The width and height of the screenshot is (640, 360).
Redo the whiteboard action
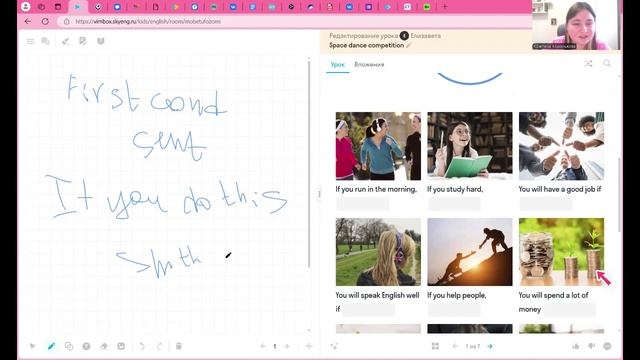159,346
